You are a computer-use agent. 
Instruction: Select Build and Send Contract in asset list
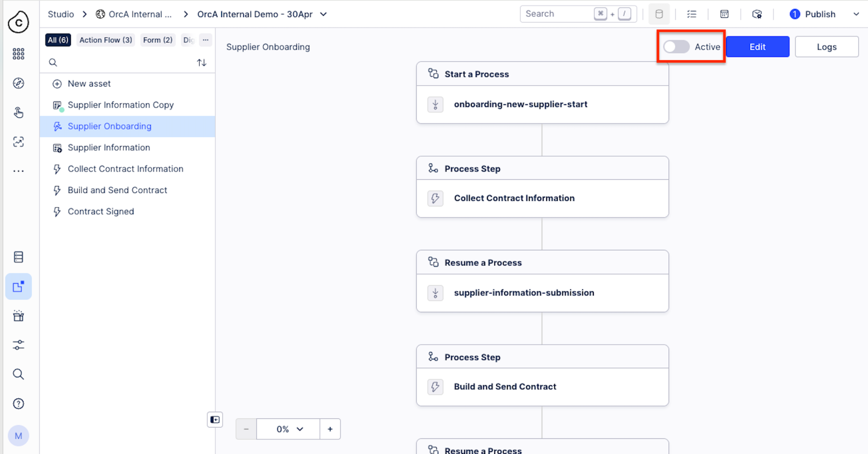coord(117,190)
